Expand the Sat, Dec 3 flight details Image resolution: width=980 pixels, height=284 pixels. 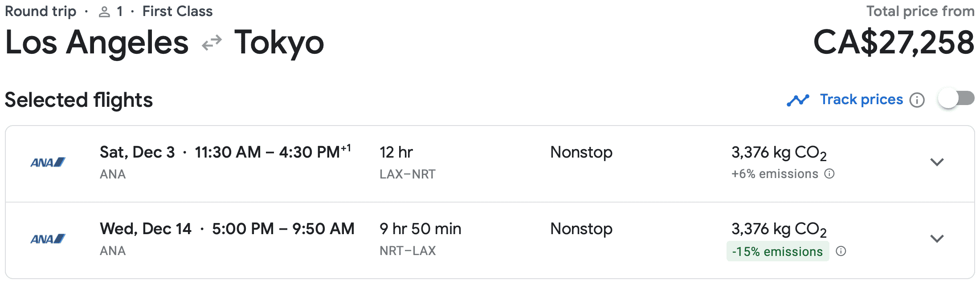(937, 162)
